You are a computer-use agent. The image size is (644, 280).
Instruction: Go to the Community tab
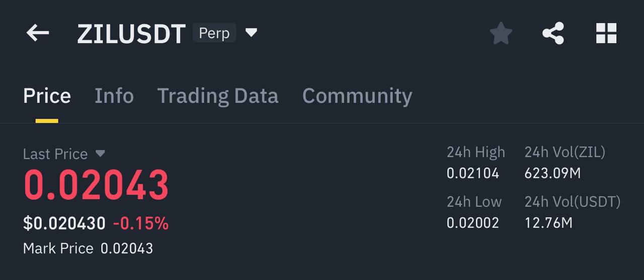(x=357, y=96)
